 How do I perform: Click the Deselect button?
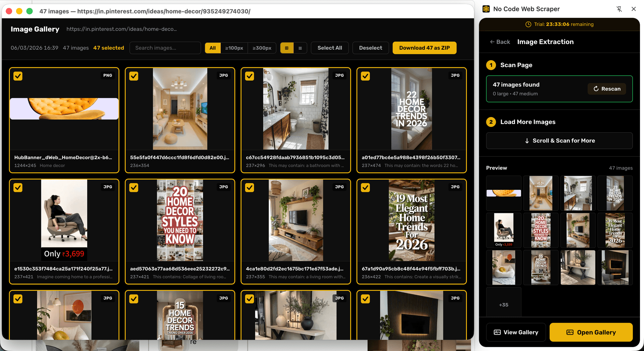tap(371, 48)
